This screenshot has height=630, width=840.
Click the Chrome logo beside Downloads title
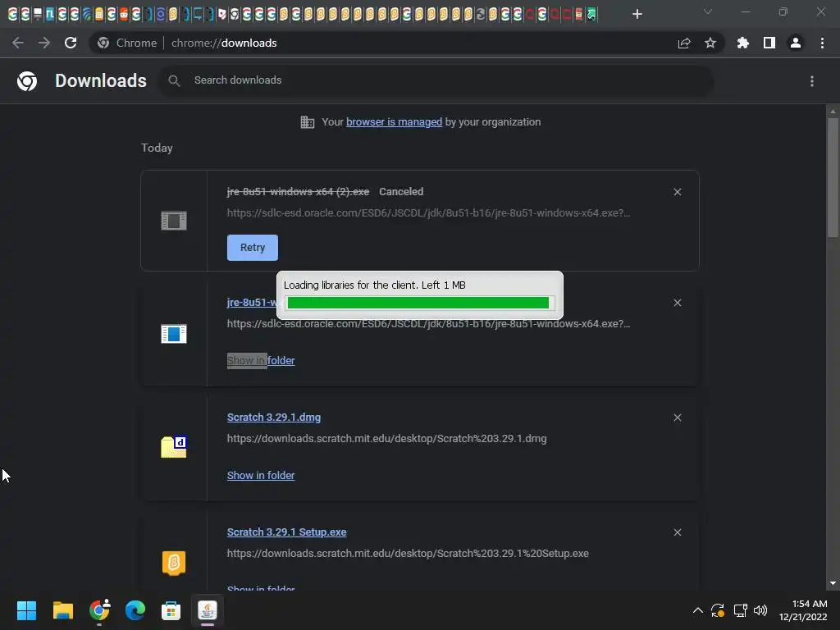27,81
